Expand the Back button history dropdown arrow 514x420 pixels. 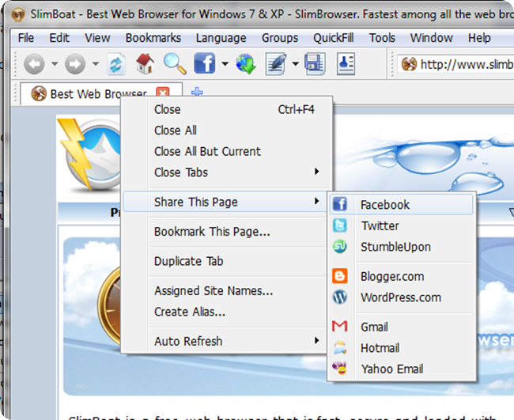pos(55,63)
